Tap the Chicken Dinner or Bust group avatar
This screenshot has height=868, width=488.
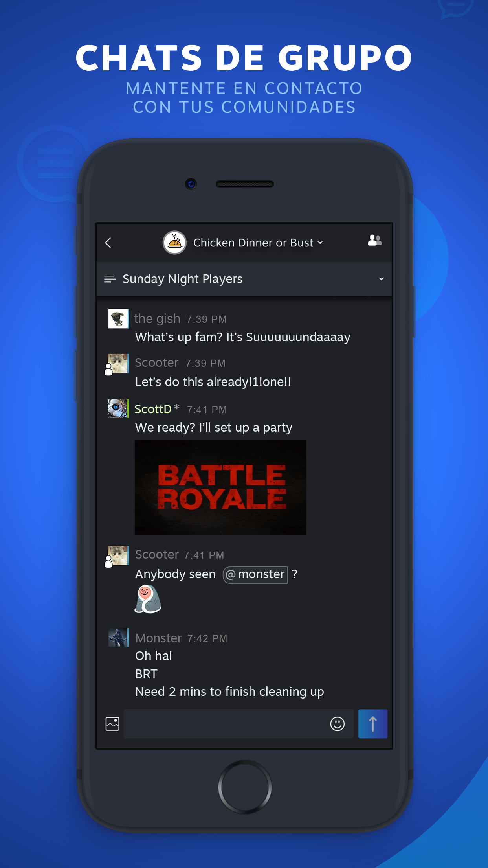[174, 243]
